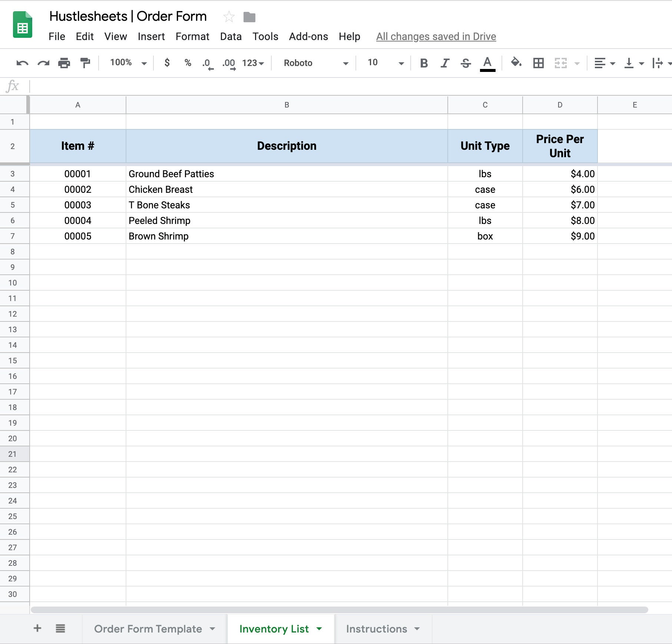Select column D header

[560, 105]
